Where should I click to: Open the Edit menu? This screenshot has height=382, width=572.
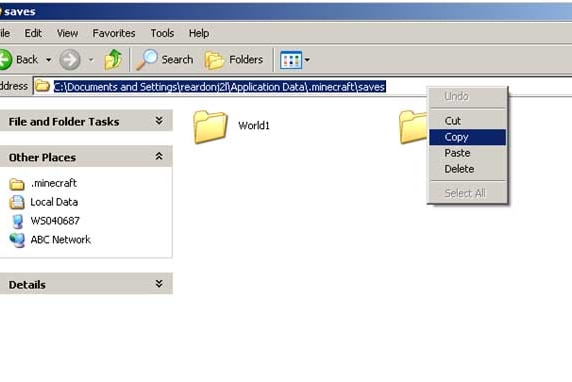coord(33,33)
